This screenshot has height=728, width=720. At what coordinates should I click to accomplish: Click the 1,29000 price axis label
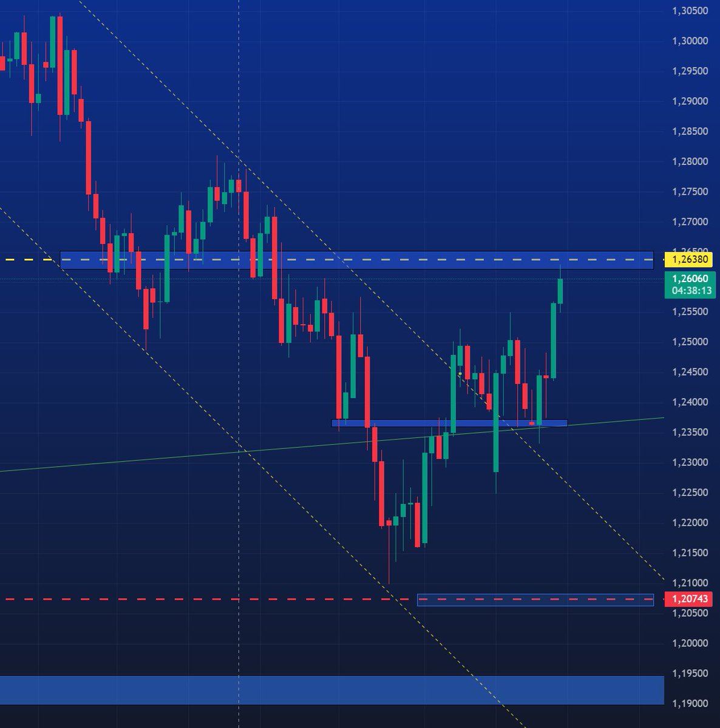(690, 101)
